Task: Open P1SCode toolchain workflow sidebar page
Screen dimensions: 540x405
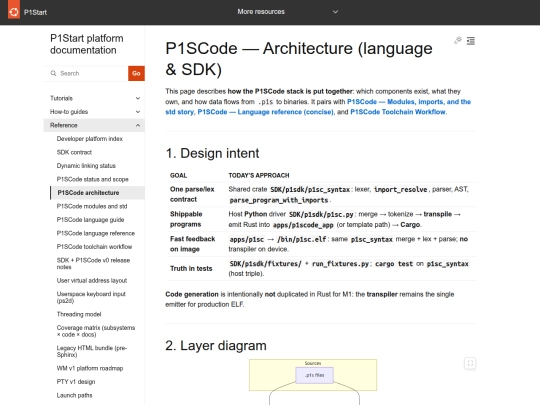Action: [x=94, y=247]
